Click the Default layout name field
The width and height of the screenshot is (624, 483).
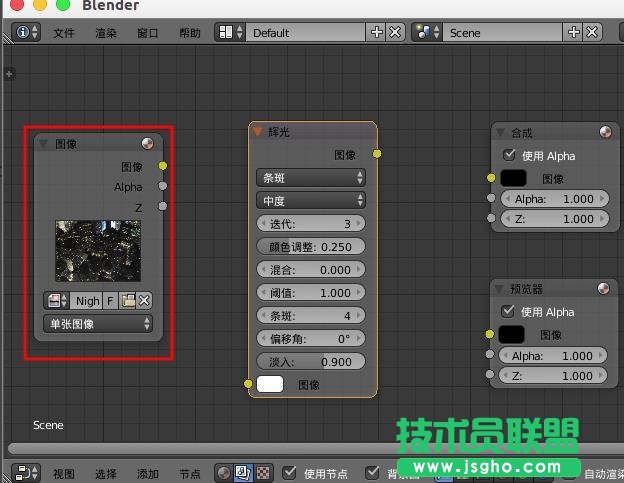click(305, 33)
